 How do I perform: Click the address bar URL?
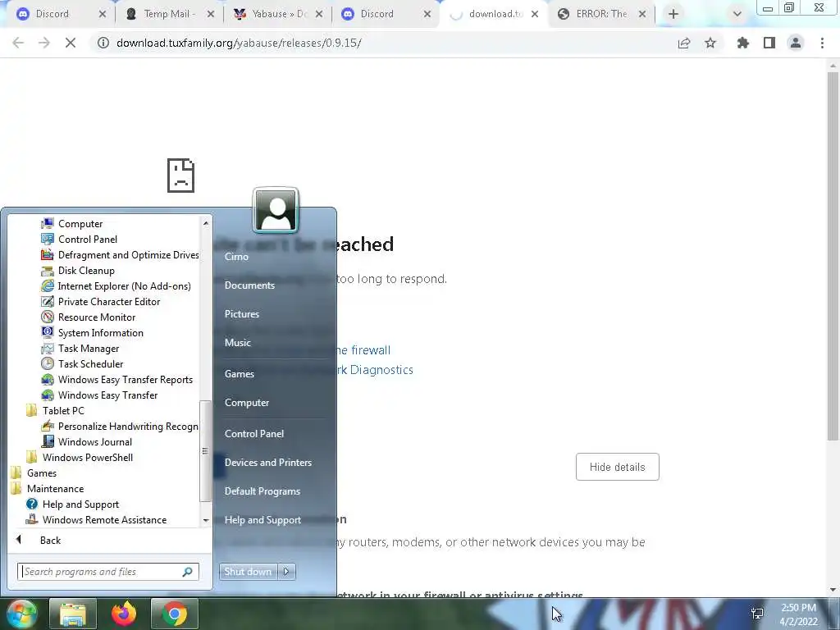tap(239, 43)
